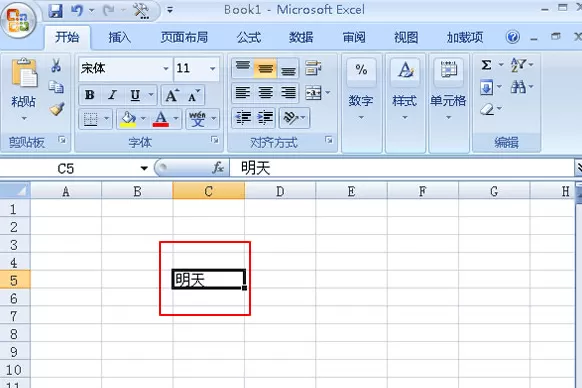582x388 pixels.
Task: Increase indent in alignment group
Action: pyautogui.click(x=265, y=118)
